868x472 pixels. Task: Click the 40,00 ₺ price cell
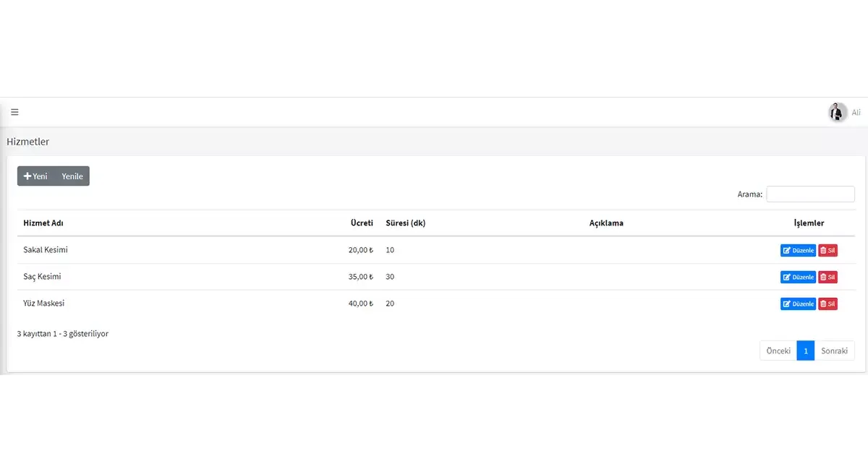pos(361,304)
